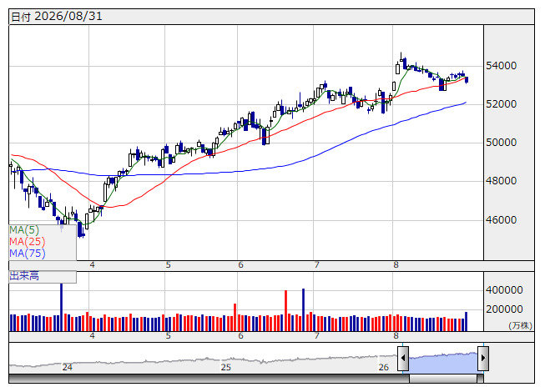545x392 pixels.
Task: Click year 26 marker in overview
Action: point(384,367)
